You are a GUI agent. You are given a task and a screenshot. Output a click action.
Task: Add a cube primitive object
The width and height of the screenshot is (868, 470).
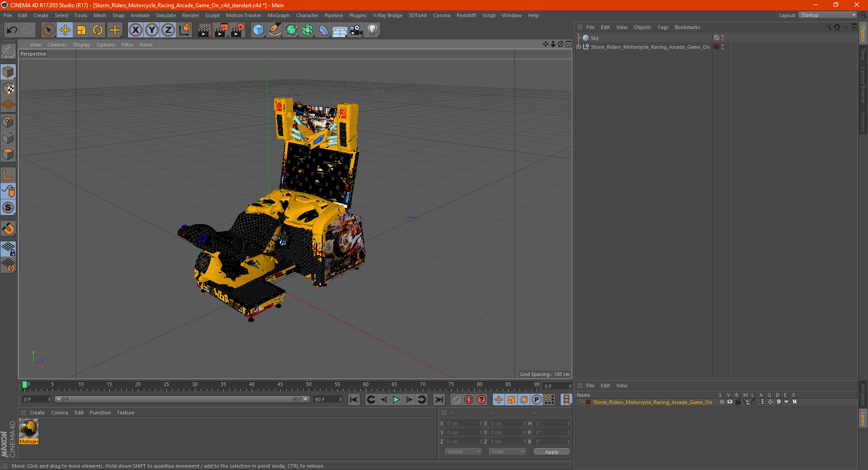click(258, 30)
